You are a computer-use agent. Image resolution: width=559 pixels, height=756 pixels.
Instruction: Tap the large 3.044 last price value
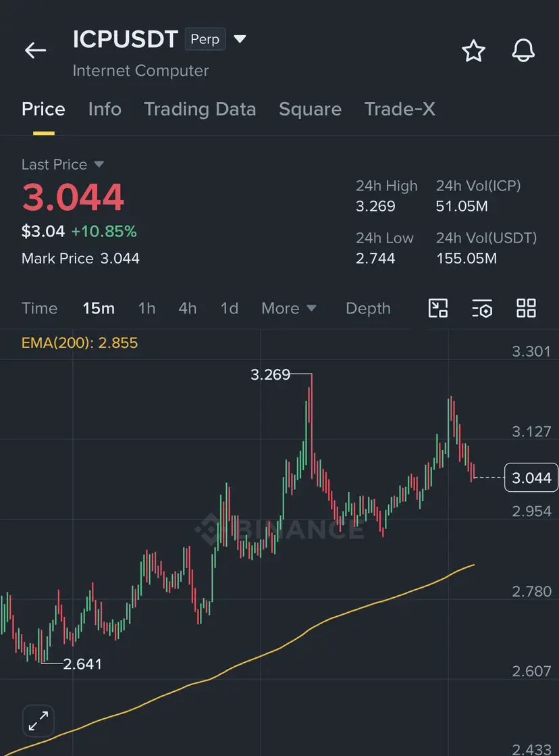(x=73, y=198)
